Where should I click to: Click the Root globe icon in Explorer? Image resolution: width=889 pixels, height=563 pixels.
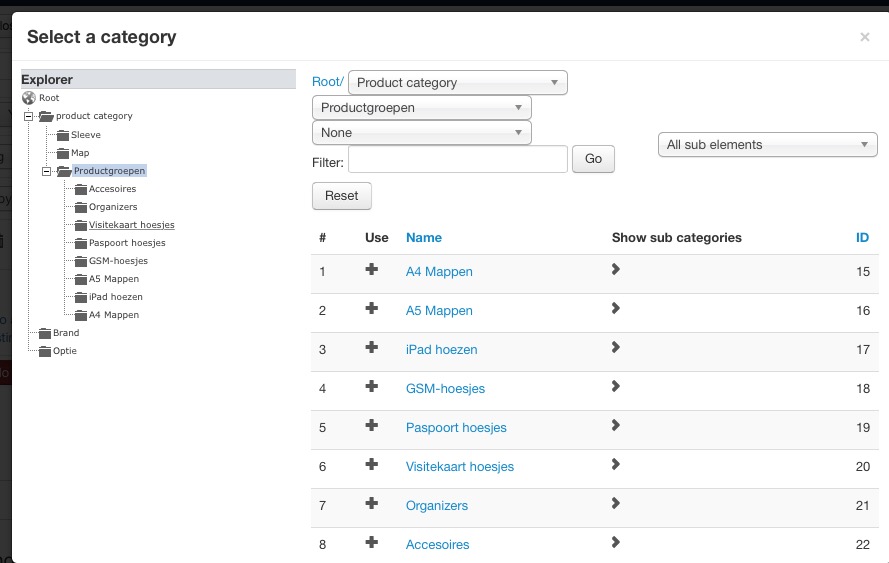tap(29, 98)
